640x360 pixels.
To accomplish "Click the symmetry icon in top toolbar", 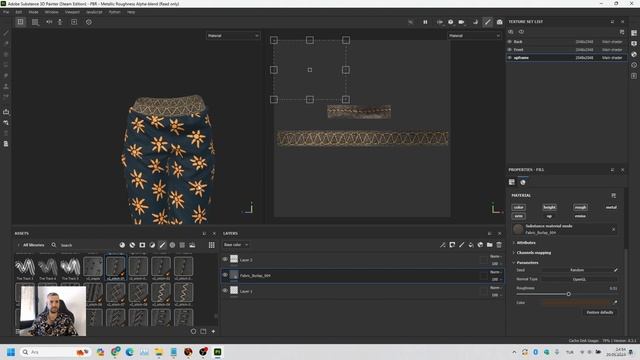I will coord(49,22).
